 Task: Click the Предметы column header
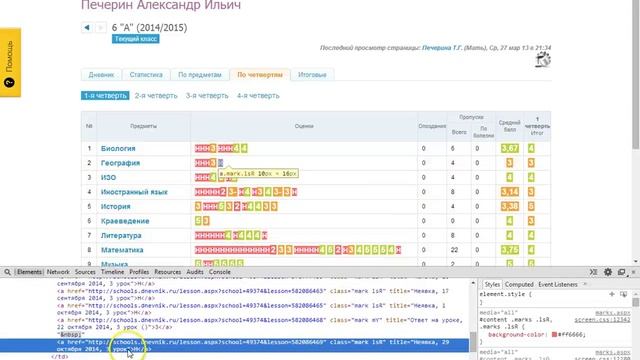(x=143, y=126)
